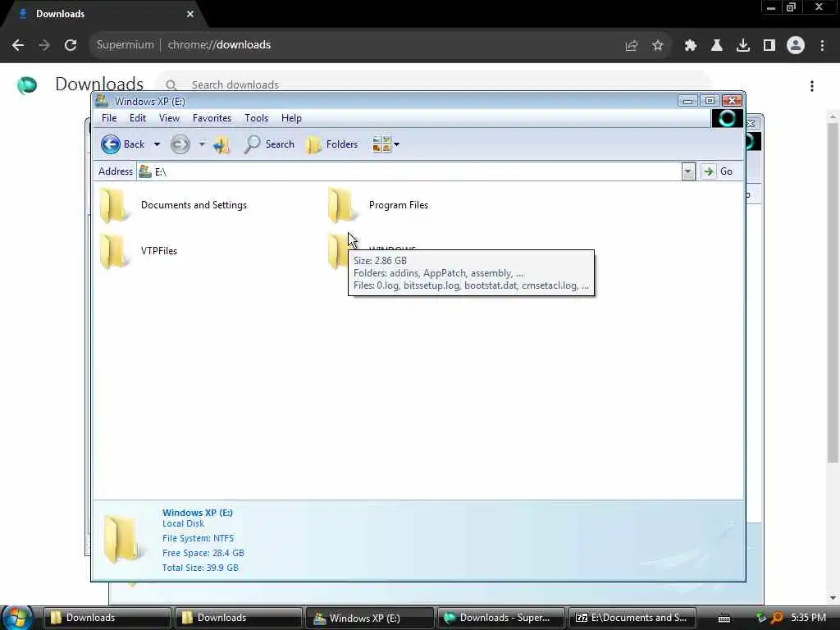
Task: Close the Downloads browser tab
Action: pyautogui.click(x=190, y=14)
